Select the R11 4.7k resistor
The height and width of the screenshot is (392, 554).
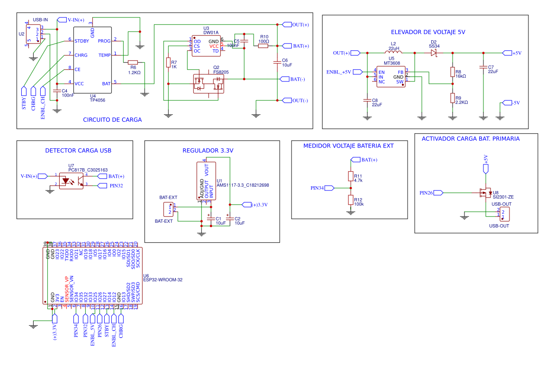click(351, 177)
